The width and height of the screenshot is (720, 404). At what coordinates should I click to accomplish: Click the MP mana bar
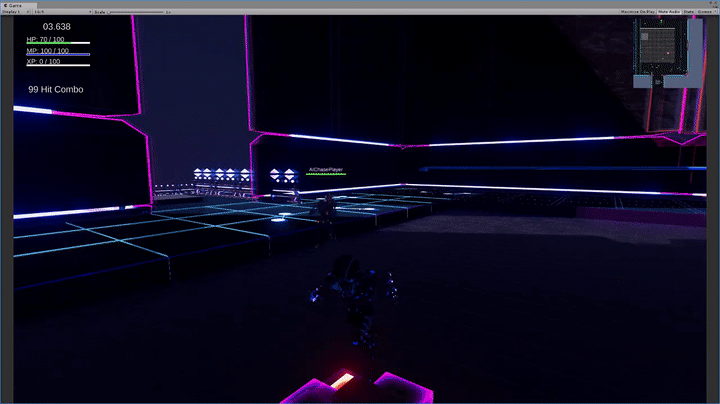tap(58, 54)
